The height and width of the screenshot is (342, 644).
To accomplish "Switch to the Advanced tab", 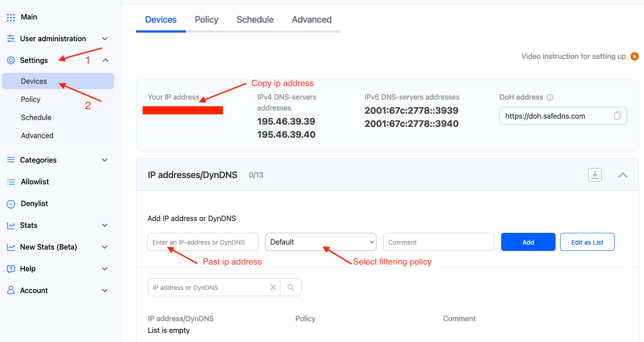I will [312, 19].
